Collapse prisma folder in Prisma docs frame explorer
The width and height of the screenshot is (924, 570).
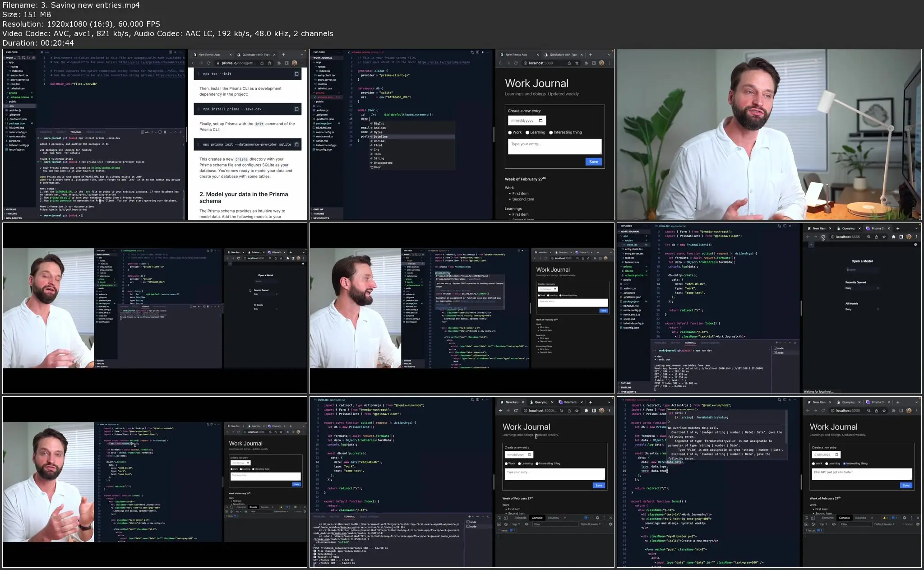pyautogui.click(x=13, y=93)
